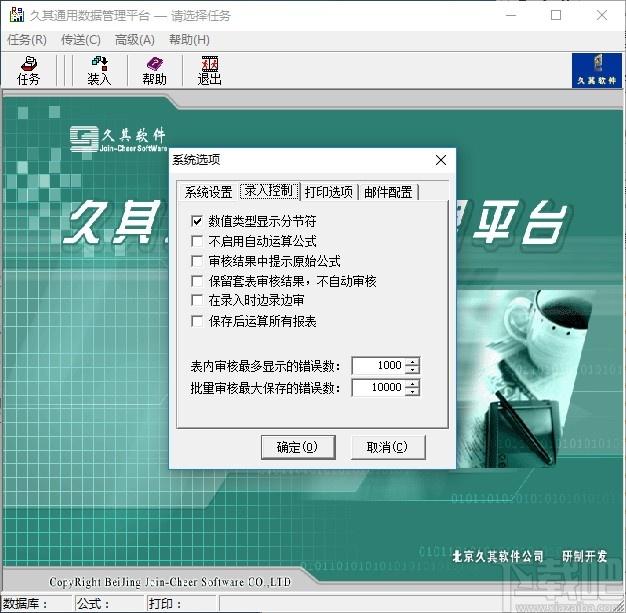Increase 批量审核最大保存的错误数 with up arrow

[x=412, y=383]
